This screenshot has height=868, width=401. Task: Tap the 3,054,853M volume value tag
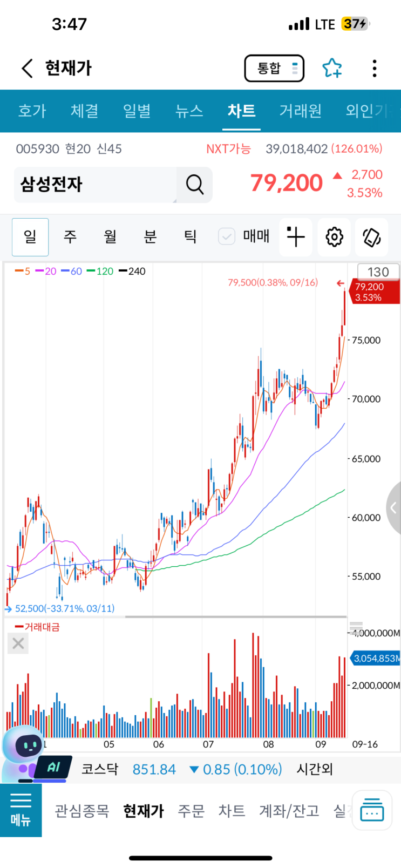point(376,658)
